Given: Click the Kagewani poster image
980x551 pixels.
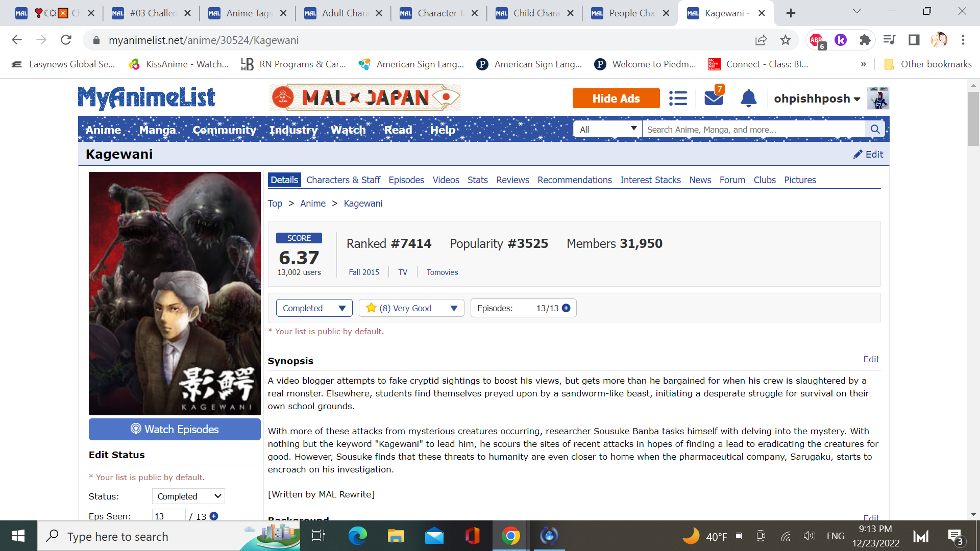Looking at the screenshot, I should pyautogui.click(x=175, y=293).
